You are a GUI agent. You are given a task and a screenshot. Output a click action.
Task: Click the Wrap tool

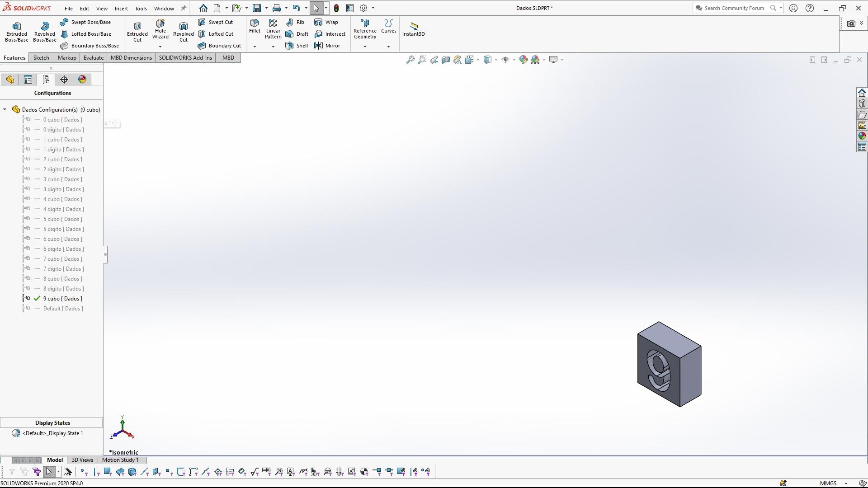[x=326, y=22]
